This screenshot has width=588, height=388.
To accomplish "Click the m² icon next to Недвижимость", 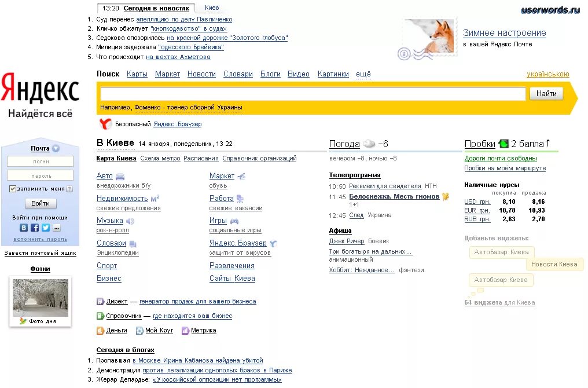I will tap(155, 199).
